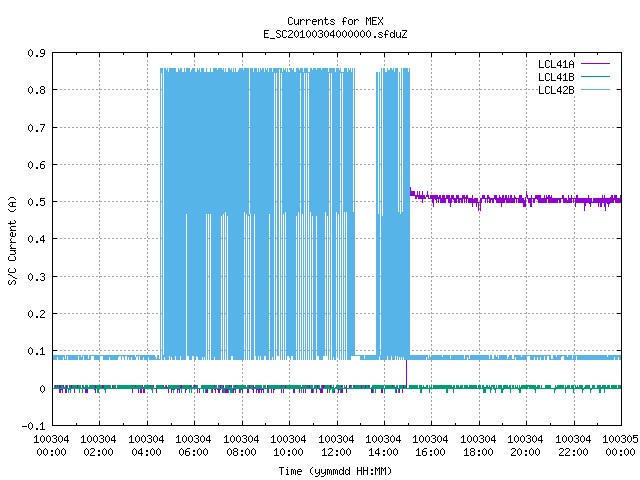Viewport: 640px width, 480px height.
Task: Click the 0.7 y-axis tick value
Action: click(36, 128)
